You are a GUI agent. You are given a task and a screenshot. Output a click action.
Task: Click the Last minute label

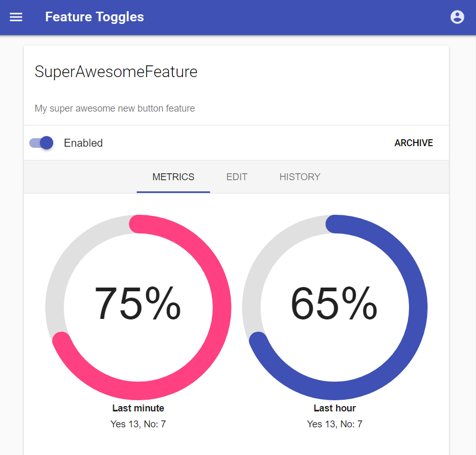click(138, 408)
